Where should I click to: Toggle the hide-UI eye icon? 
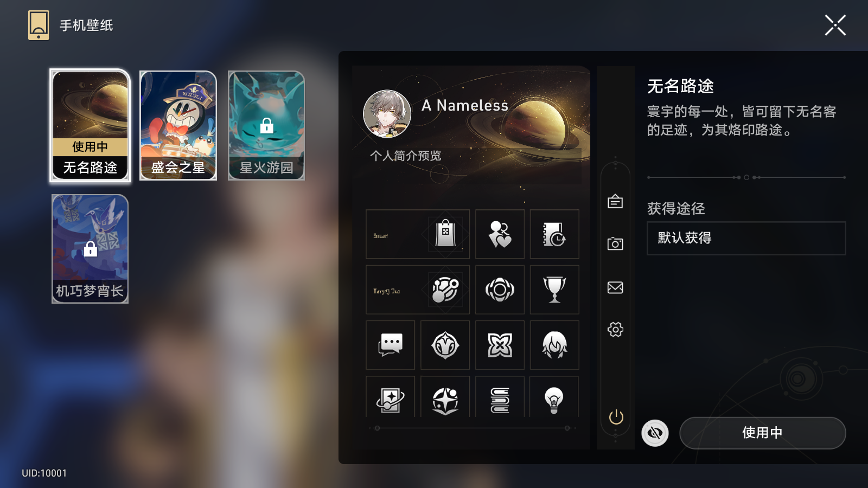point(655,433)
